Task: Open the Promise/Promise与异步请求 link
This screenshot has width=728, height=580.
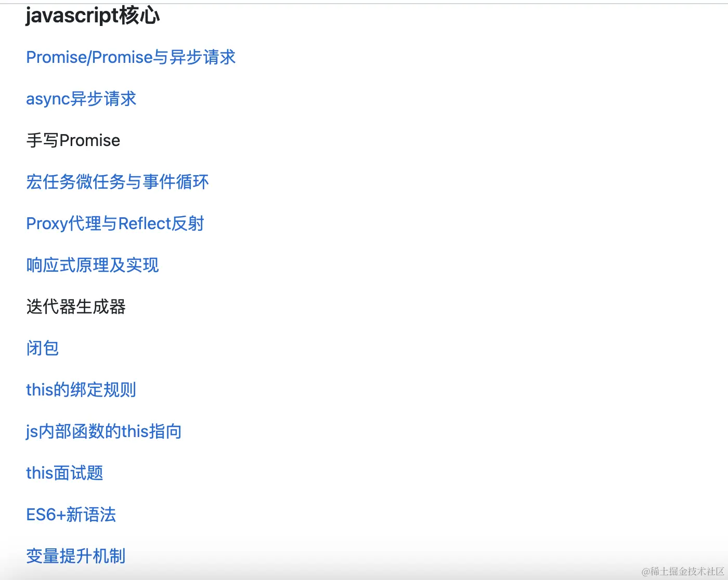Action: pyautogui.click(x=131, y=57)
